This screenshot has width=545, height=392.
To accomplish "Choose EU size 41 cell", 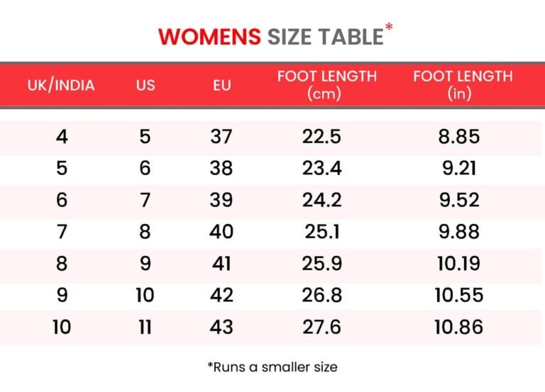I will tap(221, 264).
